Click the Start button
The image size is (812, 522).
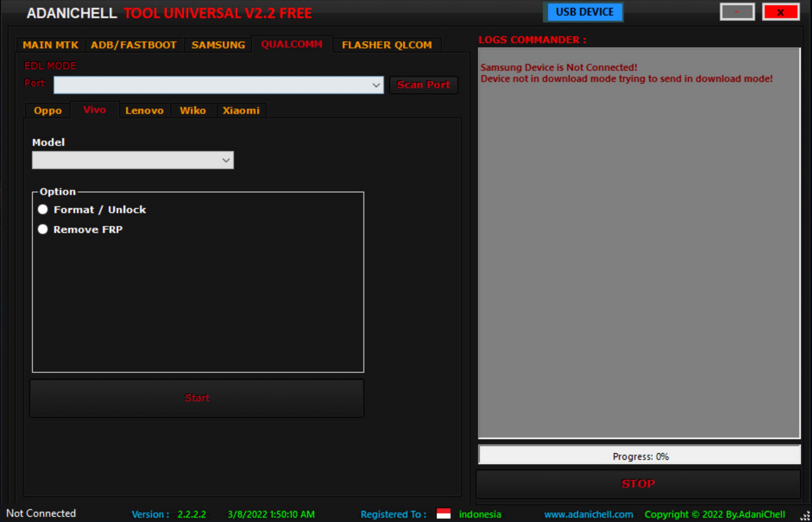tap(197, 398)
